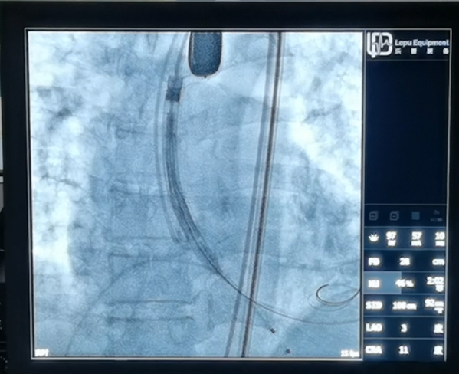Select the 57 mA reading
The height and width of the screenshot is (375, 459).
416,238
